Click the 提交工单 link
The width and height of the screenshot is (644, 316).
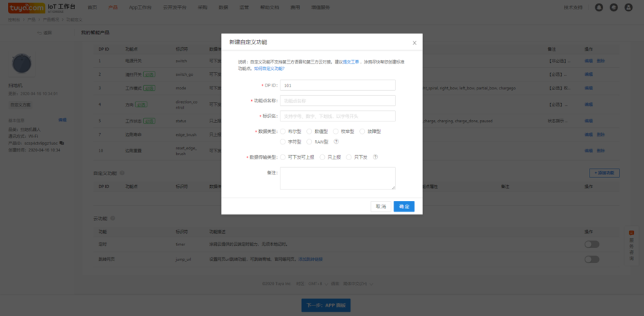tap(351, 61)
